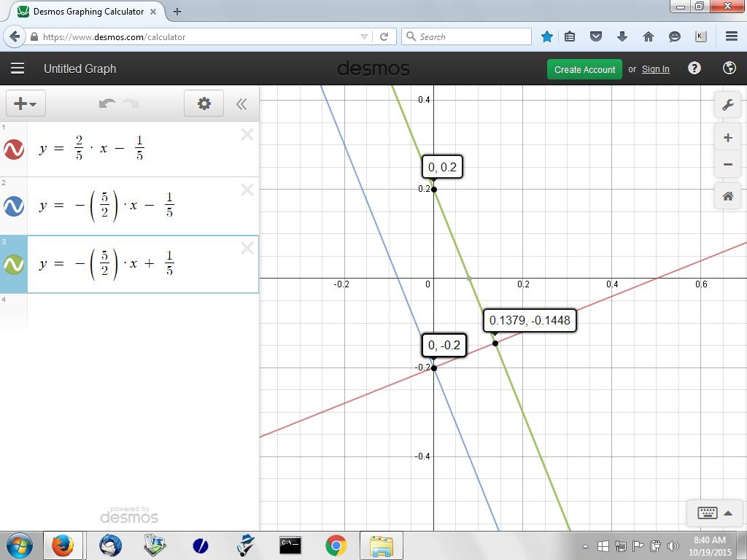The image size is (747, 560).
Task: Close the Desmos Graphing Calculator tab
Action: tap(153, 12)
